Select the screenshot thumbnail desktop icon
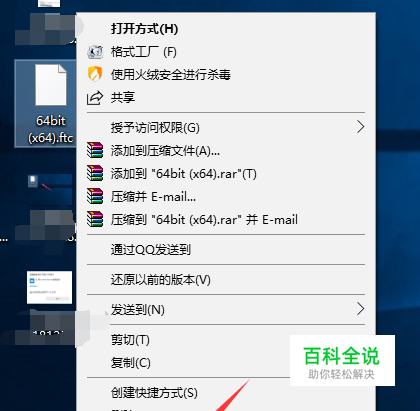 click(49, 287)
